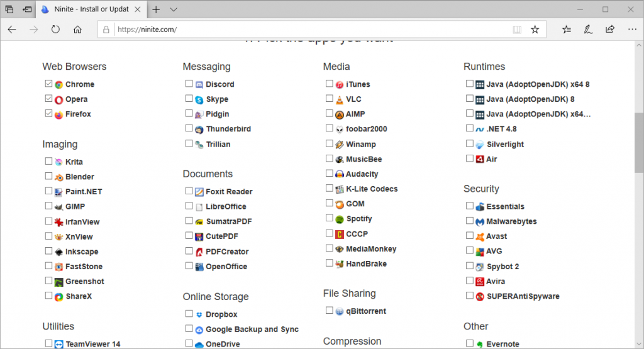
Task: Show tabs you've set aside
Action: tap(9, 9)
